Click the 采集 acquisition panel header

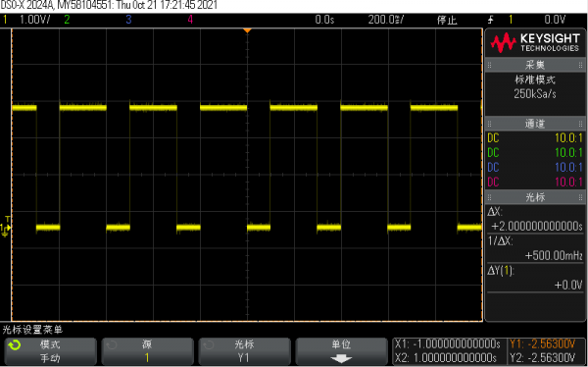[x=535, y=65]
